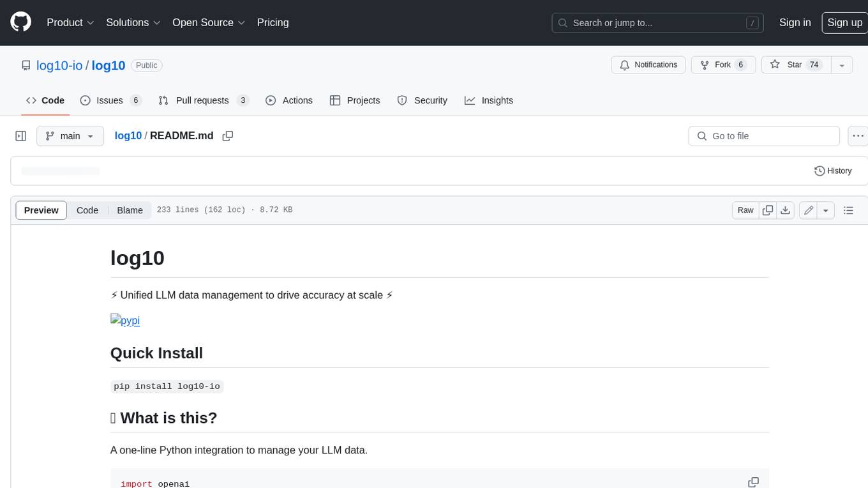The image size is (868, 488).
Task: Expand the Solutions menu
Action: [133, 22]
